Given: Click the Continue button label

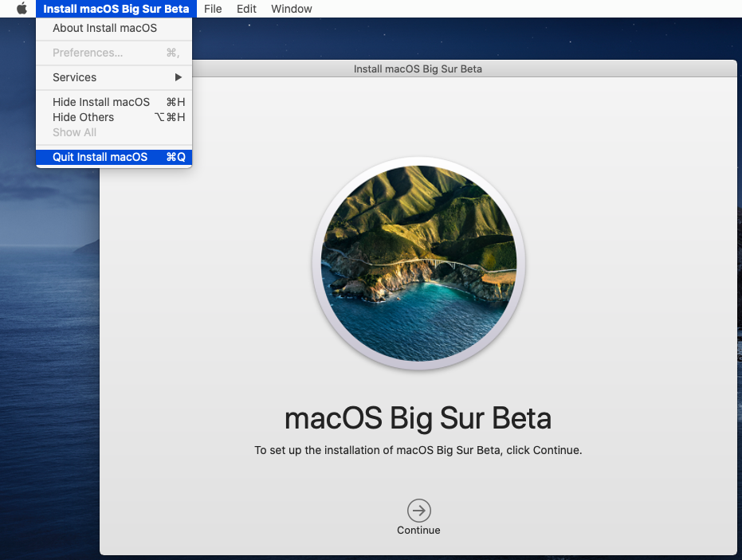Looking at the screenshot, I should [418, 530].
